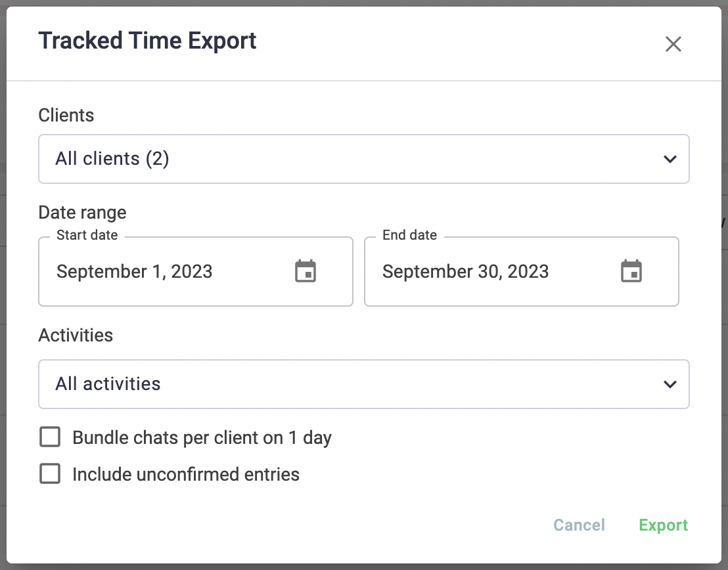Image resolution: width=728 pixels, height=570 pixels.
Task: Open the Start date calendar picker icon
Action: [x=306, y=271]
